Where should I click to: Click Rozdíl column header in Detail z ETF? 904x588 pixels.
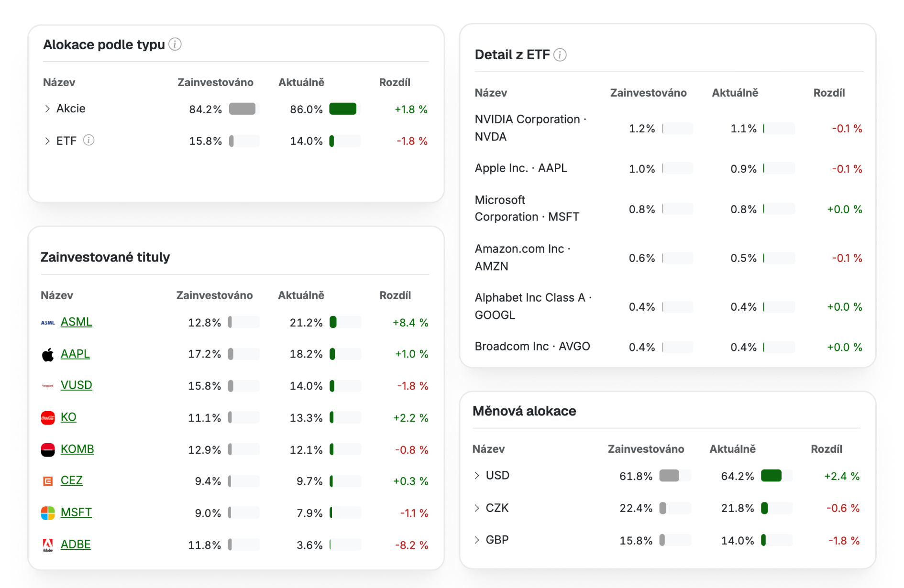[829, 93]
